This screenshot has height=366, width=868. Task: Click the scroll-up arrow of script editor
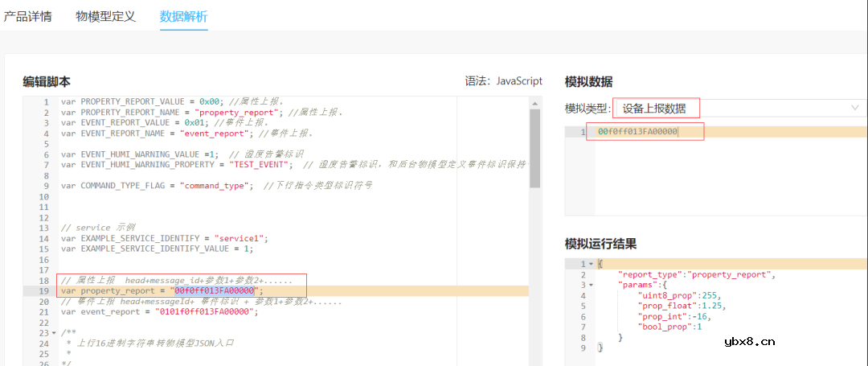534,102
